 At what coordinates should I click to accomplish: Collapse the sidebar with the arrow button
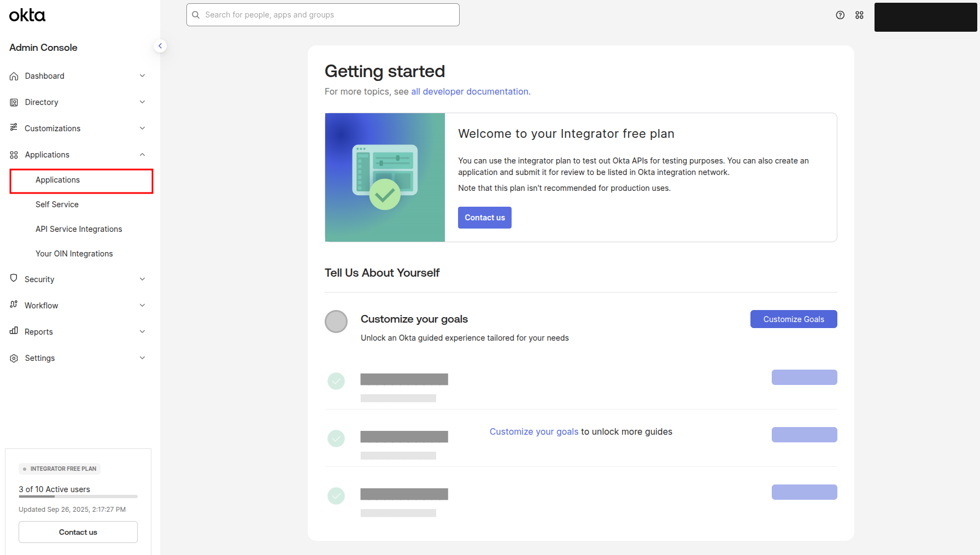[160, 46]
